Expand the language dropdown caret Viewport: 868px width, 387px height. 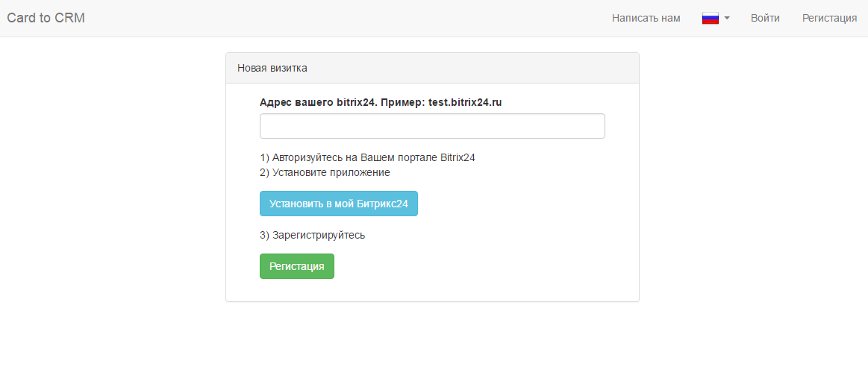point(727,18)
